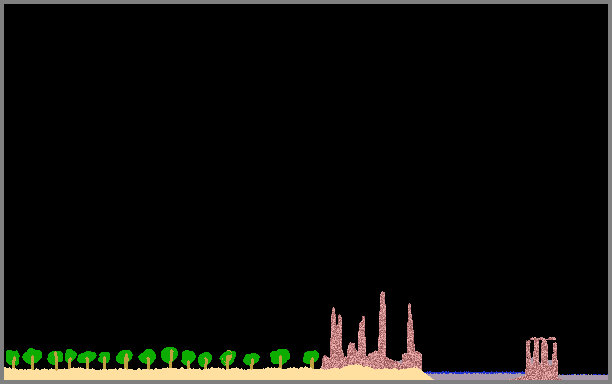Click the second tree from the left

[x=32, y=358]
